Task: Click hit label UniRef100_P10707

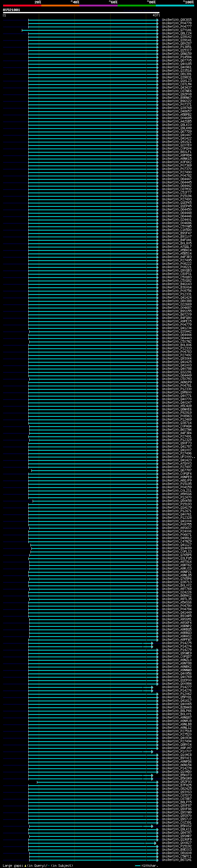Action: [x=177, y=751]
